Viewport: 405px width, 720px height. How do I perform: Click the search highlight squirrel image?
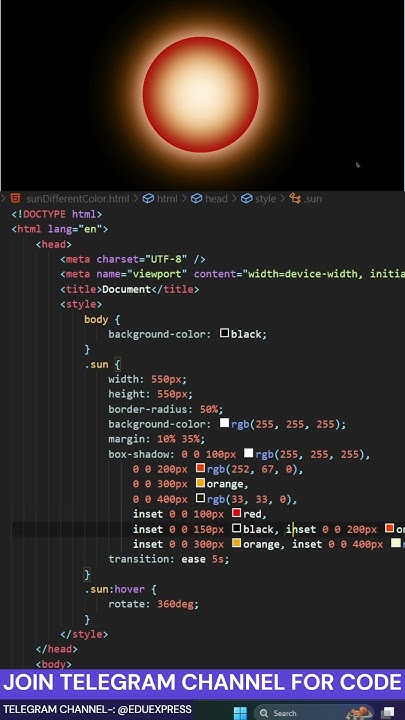pyautogui.click(x=359, y=712)
